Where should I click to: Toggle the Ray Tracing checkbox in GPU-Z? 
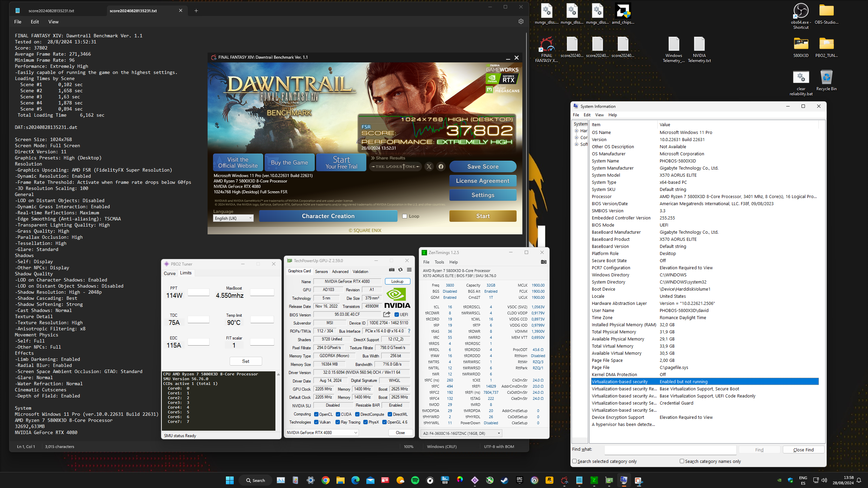pos(337,422)
